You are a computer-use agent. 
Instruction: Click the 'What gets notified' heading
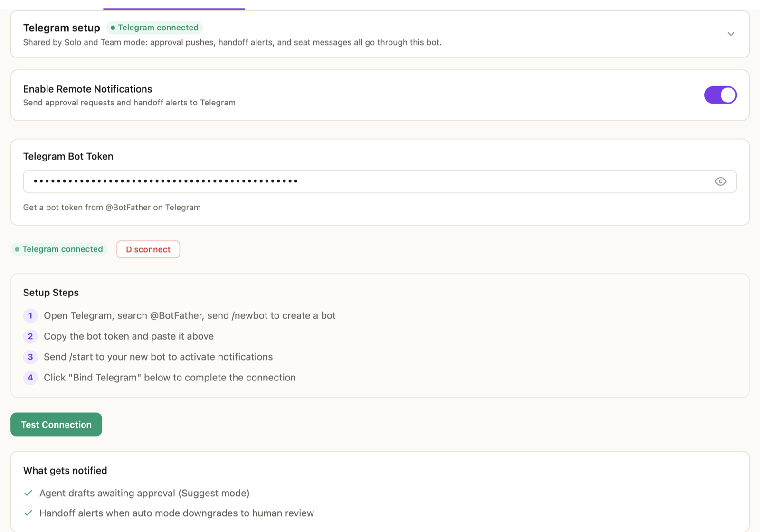65,471
